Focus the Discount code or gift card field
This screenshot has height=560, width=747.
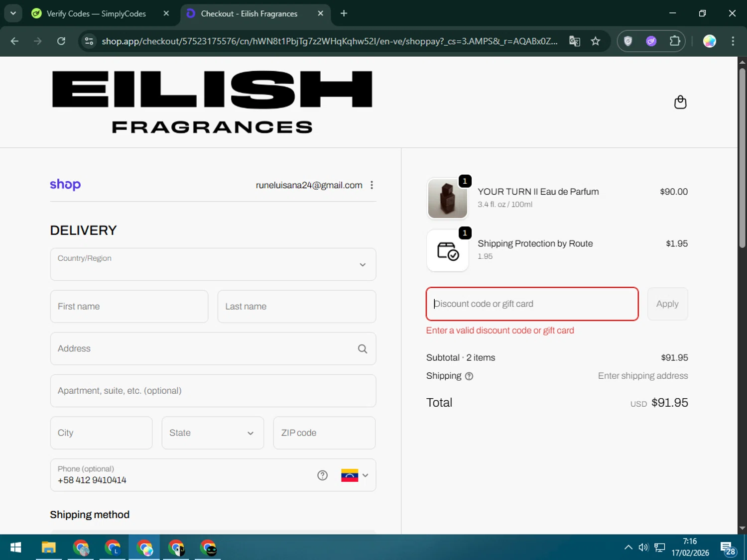coord(532,304)
